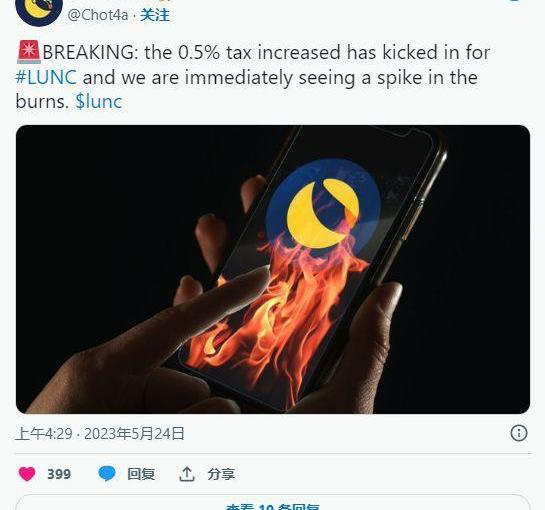The width and height of the screenshot is (545, 510).
Task: Open the Chot4a profile avatar
Action: pyautogui.click(x=39, y=10)
